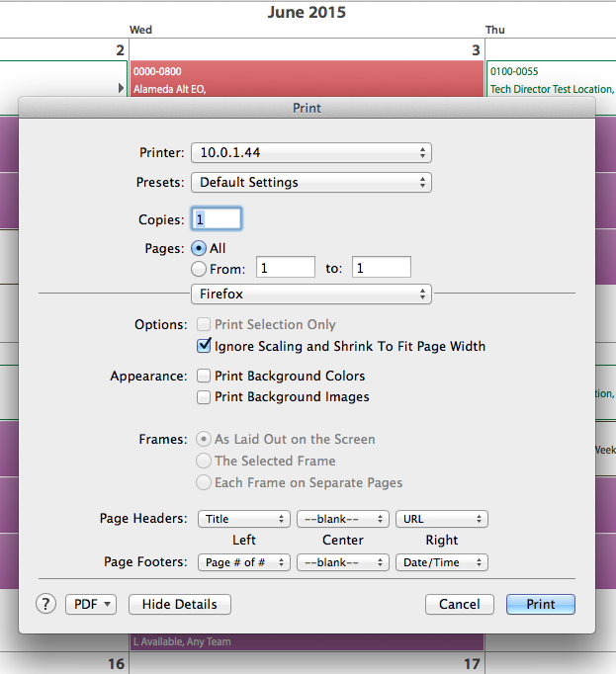
Task: Select Each Frame on Separate Pages
Action: (204, 482)
